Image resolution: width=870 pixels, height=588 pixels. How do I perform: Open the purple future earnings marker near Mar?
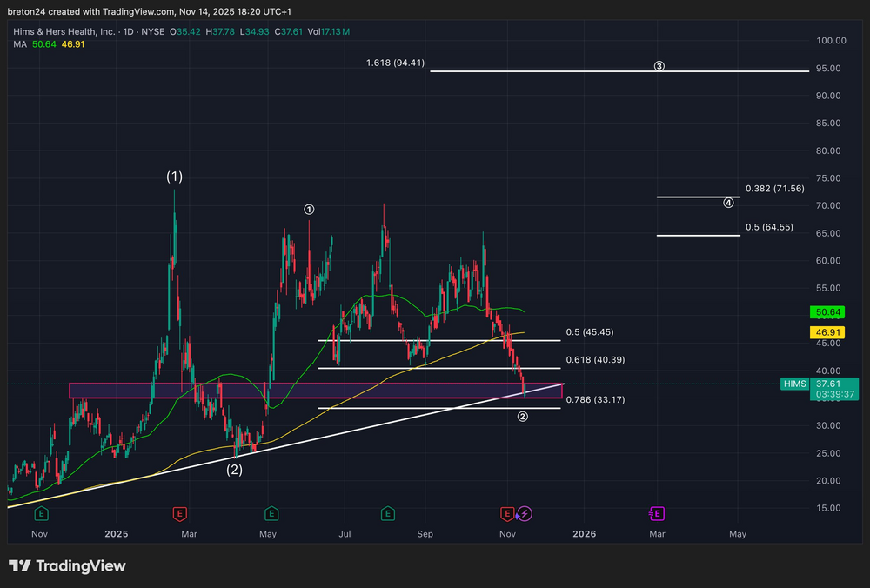657,513
